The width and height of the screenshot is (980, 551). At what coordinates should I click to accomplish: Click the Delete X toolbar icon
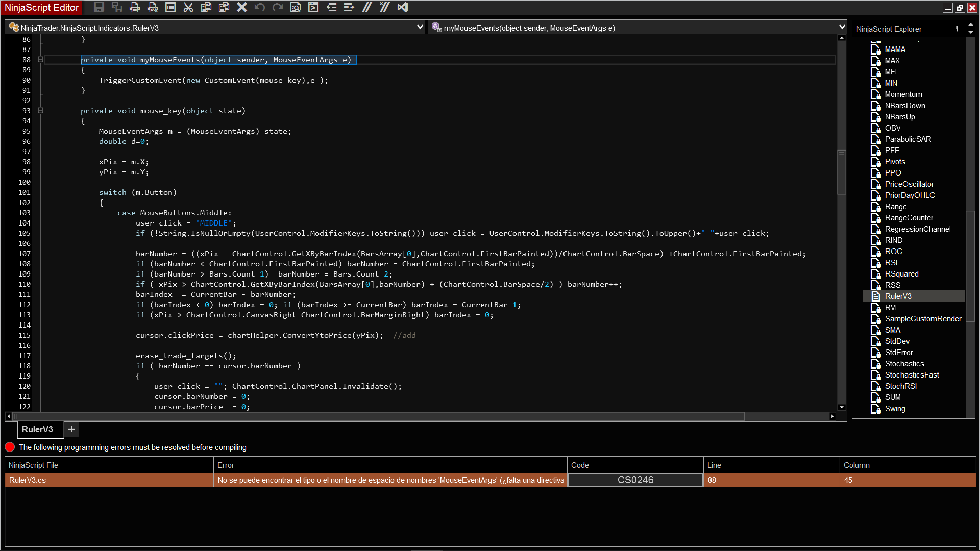pos(242,7)
